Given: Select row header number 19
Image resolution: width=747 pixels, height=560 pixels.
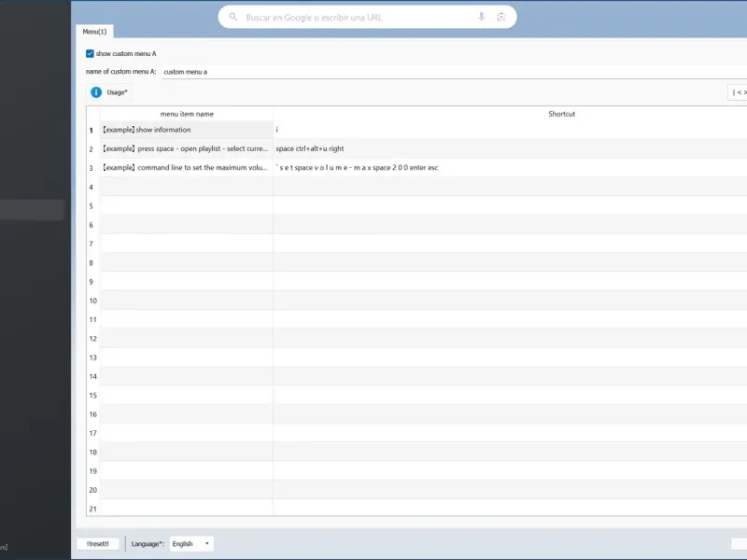Looking at the screenshot, I should click(93, 471).
